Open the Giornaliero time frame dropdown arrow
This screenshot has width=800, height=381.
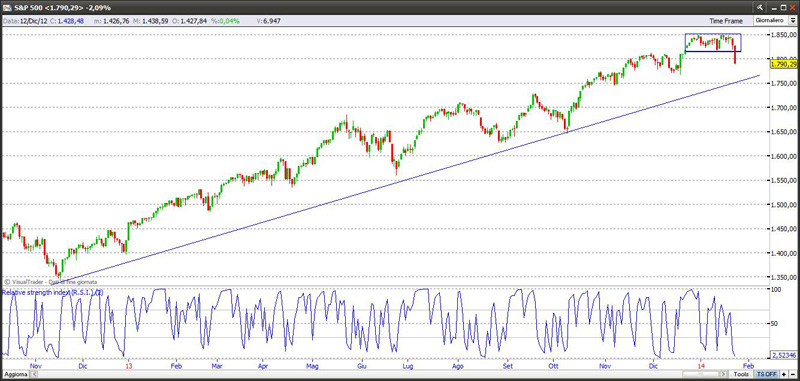794,20
